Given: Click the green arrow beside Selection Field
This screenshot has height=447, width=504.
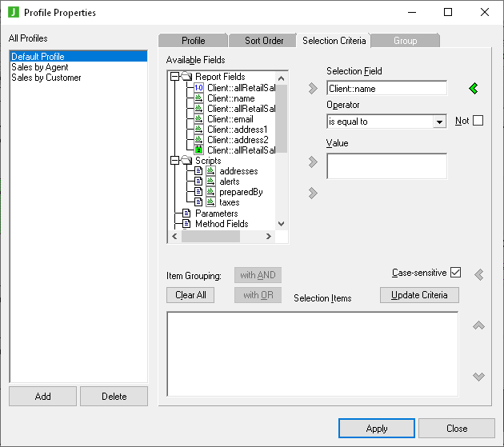Looking at the screenshot, I should tap(473, 89).
